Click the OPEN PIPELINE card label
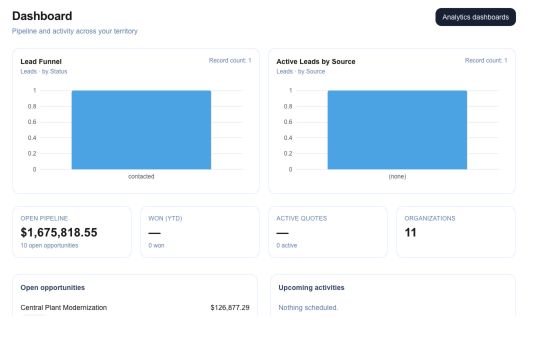This screenshot has width=560, height=360. pyautogui.click(x=44, y=218)
